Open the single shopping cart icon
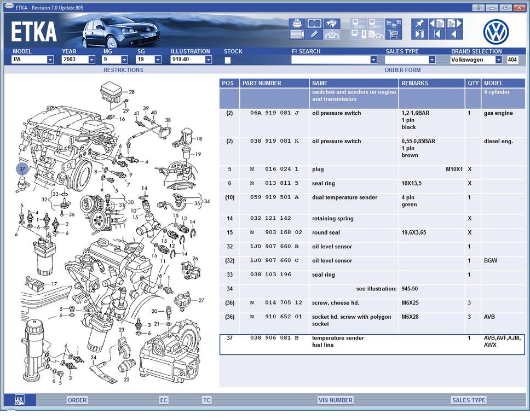The height and width of the screenshot is (420, 530). (393, 34)
